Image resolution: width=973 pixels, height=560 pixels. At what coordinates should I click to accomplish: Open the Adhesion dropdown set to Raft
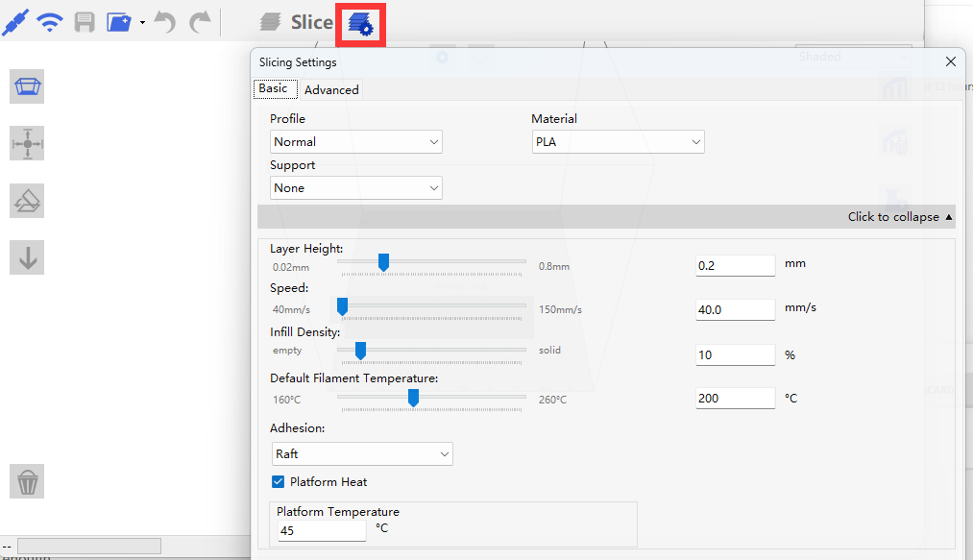[362, 453]
